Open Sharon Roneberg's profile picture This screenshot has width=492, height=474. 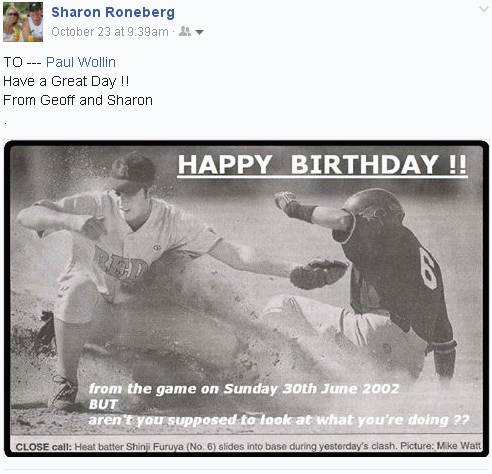pyautogui.click(x=23, y=22)
